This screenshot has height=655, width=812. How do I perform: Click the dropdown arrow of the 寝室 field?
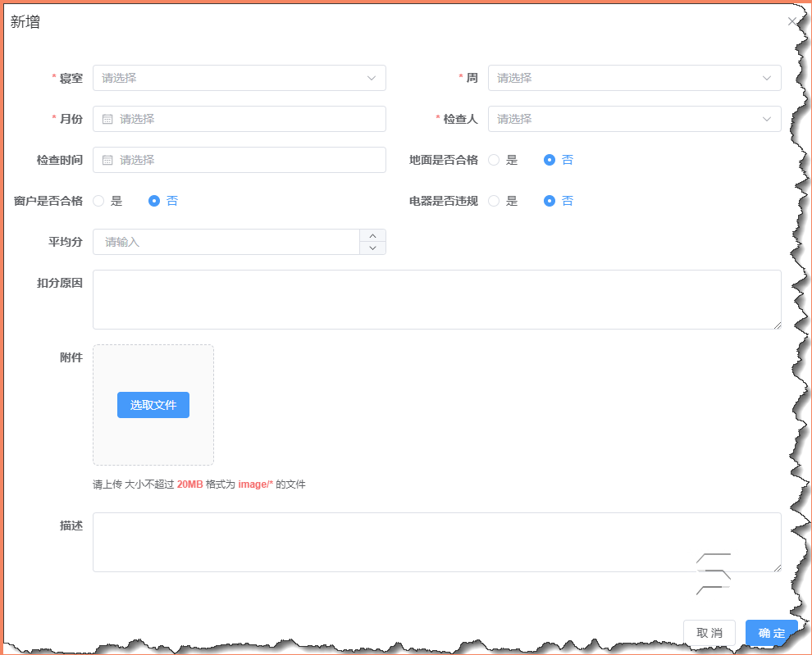coord(373,77)
